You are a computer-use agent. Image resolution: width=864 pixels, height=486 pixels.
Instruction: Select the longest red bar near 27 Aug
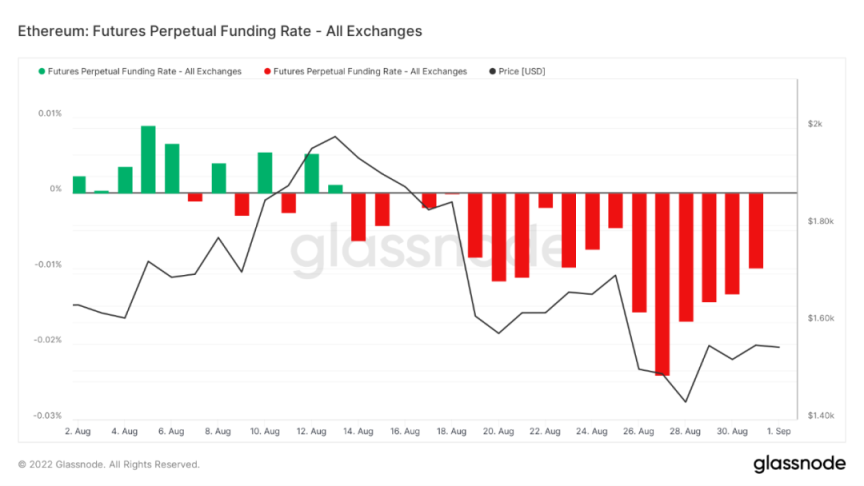[x=662, y=284]
